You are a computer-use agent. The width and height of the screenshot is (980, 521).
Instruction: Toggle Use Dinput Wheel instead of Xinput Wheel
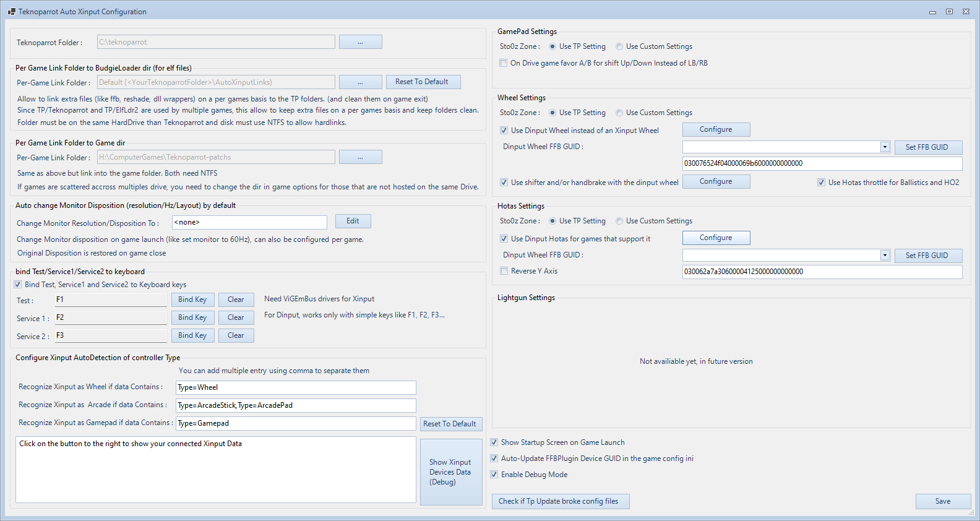tap(504, 131)
